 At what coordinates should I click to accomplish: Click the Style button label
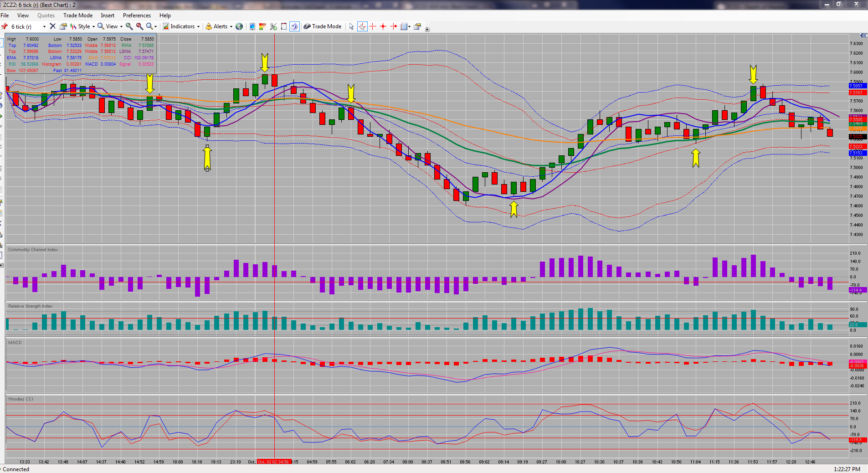coord(84,26)
